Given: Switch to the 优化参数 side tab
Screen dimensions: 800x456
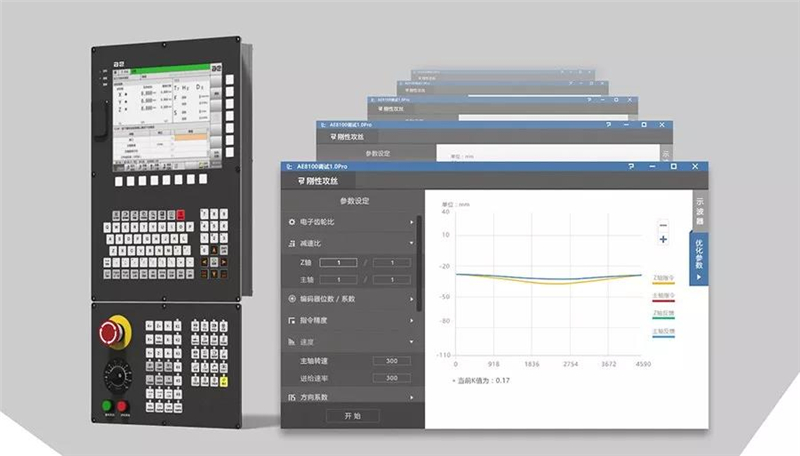Looking at the screenshot, I should (x=699, y=256).
